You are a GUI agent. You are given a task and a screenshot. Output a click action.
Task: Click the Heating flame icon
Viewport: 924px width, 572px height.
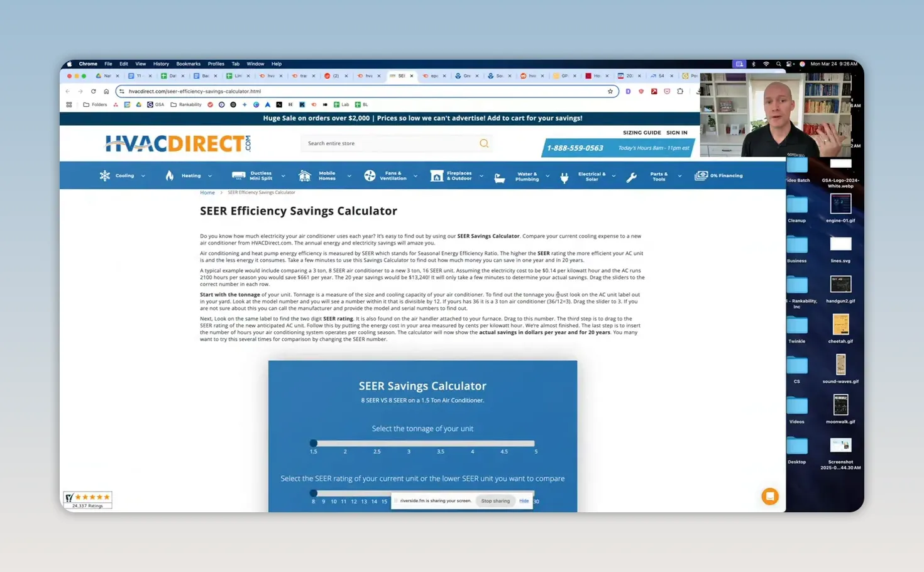(169, 176)
